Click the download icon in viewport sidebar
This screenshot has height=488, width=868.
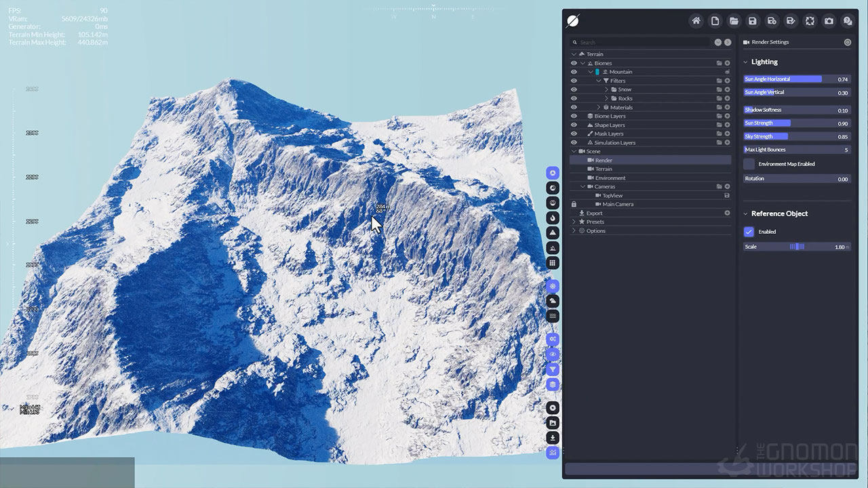pyautogui.click(x=553, y=438)
